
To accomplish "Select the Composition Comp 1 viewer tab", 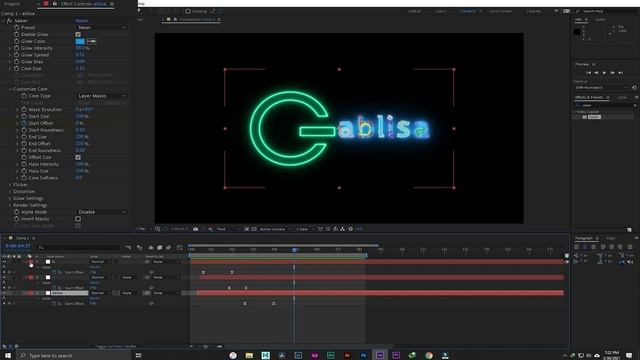I will click(x=197, y=19).
